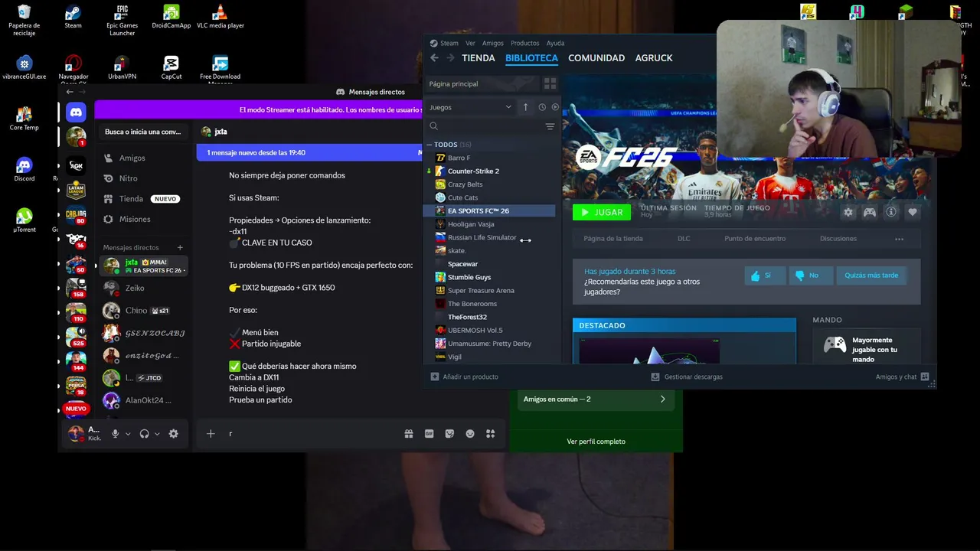Viewport: 980px width, 551px height.
Task: Show ready-to-play games icon
Action: [x=555, y=107]
